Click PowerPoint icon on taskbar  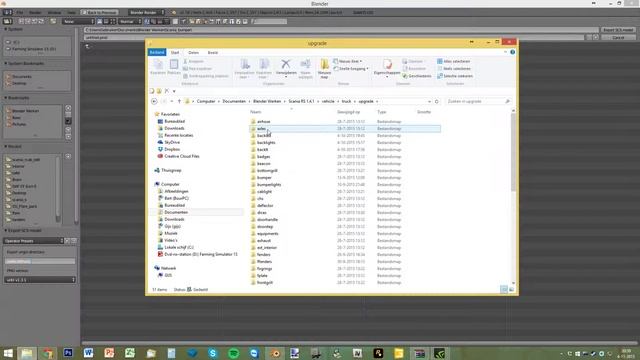click(x=109, y=353)
